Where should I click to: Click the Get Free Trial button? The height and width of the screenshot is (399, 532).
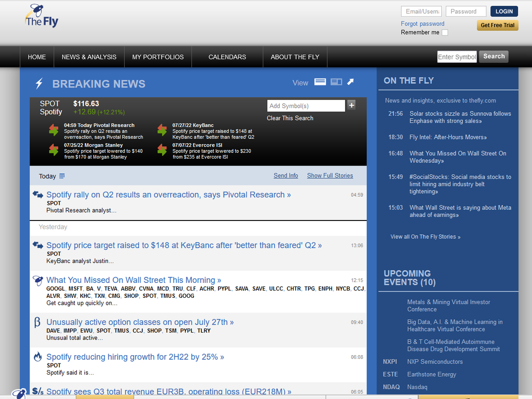pos(498,25)
